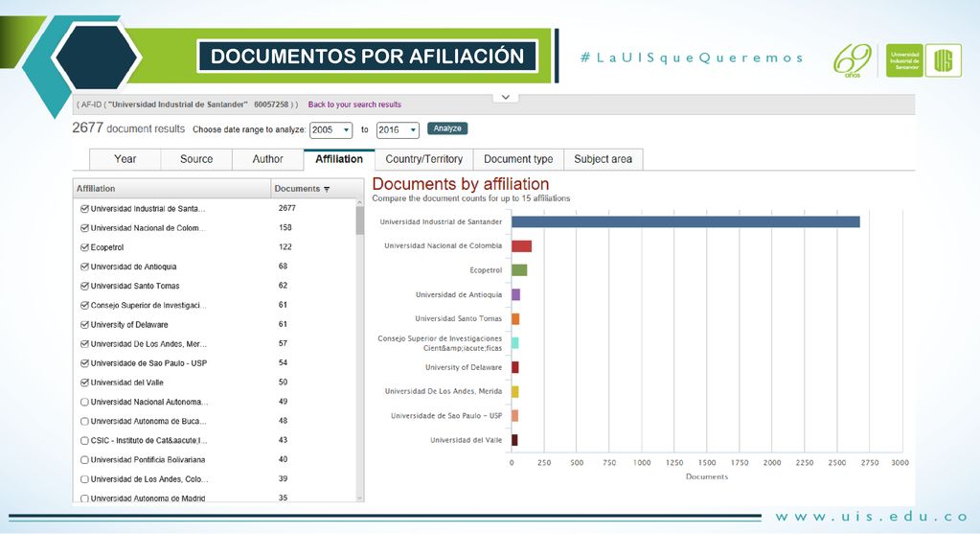Follow Back to your search results link
The width and height of the screenshot is (980, 534).
354,104
